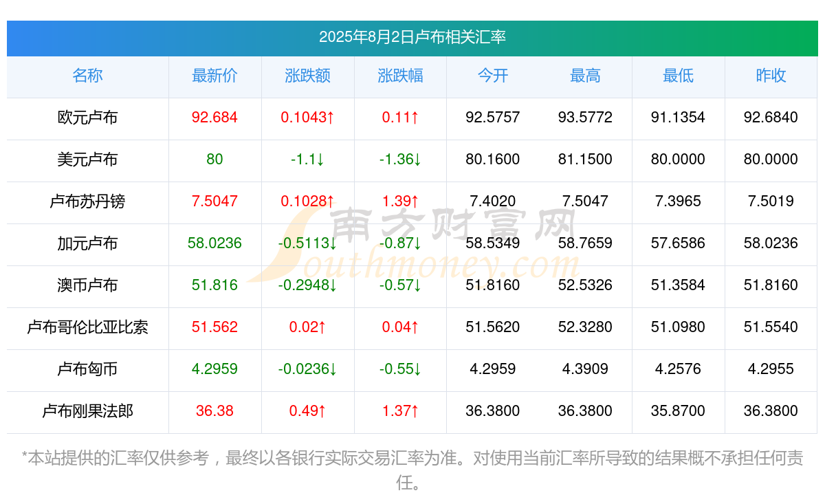
Task: Click the change percent -0.57↓
Action: tap(400, 285)
